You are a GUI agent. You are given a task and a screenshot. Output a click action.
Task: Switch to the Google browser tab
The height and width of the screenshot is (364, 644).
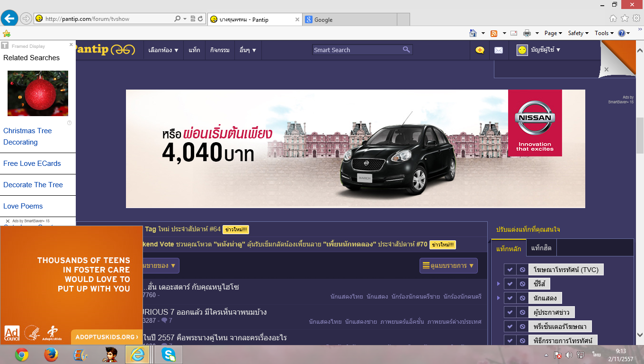(x=349, y=19)
